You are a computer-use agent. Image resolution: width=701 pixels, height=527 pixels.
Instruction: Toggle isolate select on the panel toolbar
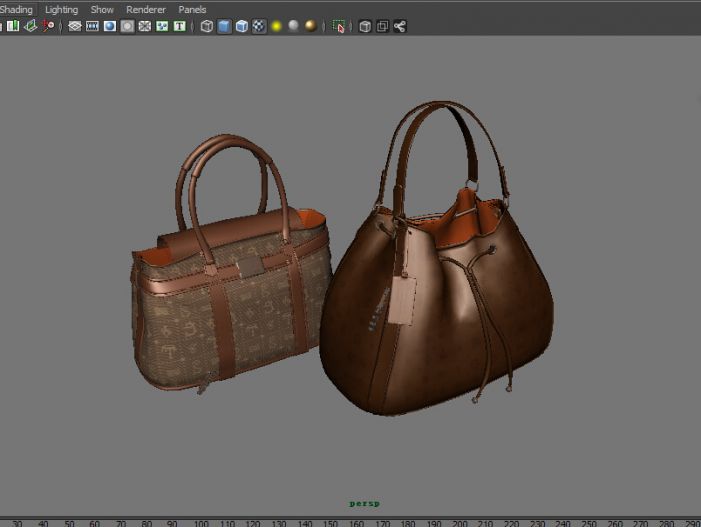coord(340,27)
